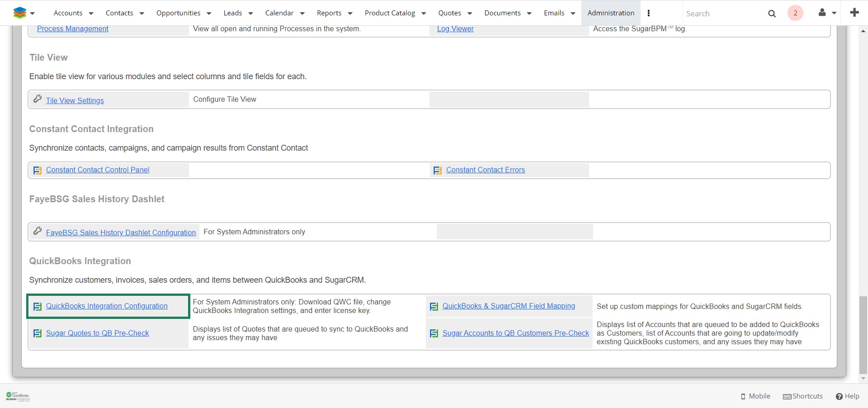Select the Administration tab
Viewport: 868px width, 408px height.
pos(610,13)
